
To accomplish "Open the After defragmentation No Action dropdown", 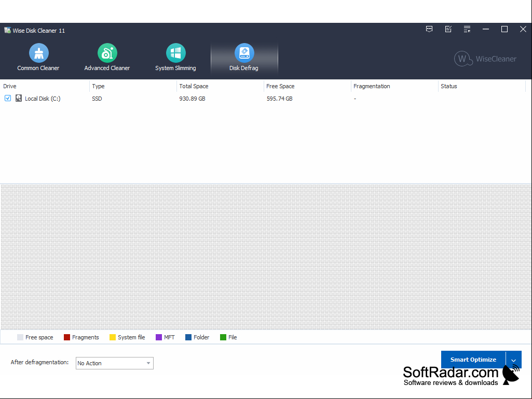I will (115, 363).
